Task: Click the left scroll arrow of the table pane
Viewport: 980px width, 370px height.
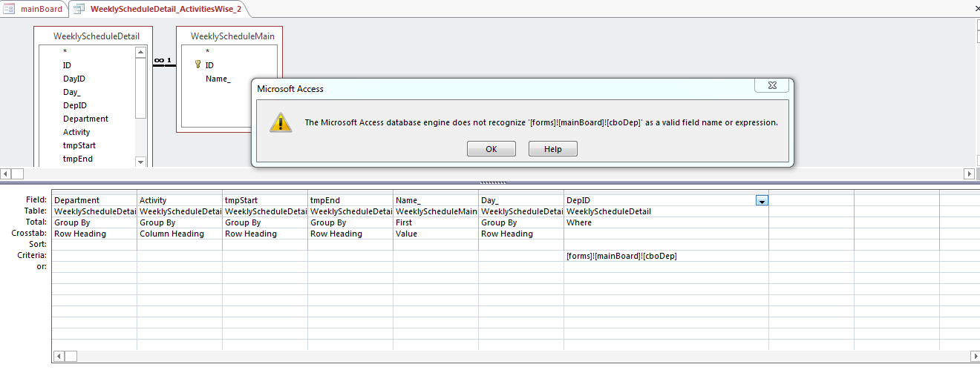Action: (6, 174)
